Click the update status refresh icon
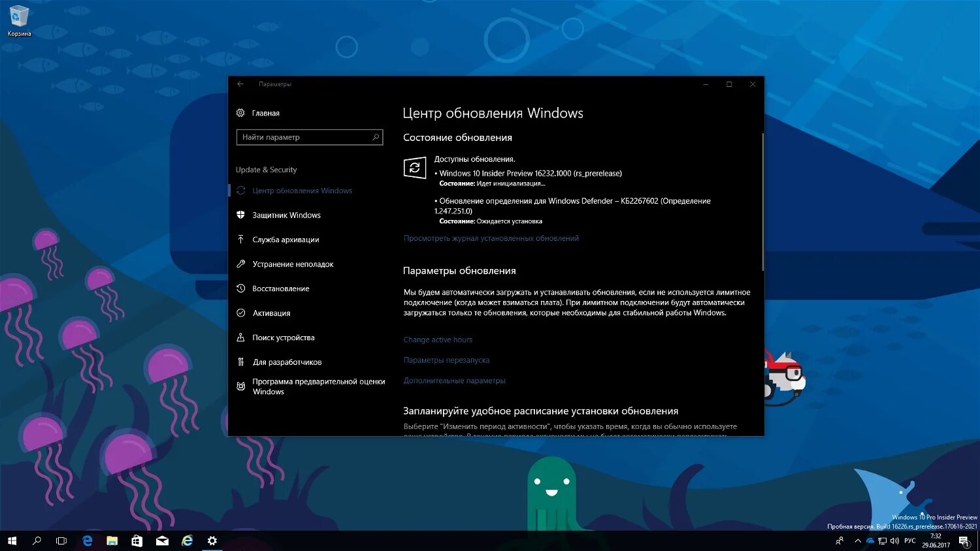The image size is (980, 551). point(414,168)
